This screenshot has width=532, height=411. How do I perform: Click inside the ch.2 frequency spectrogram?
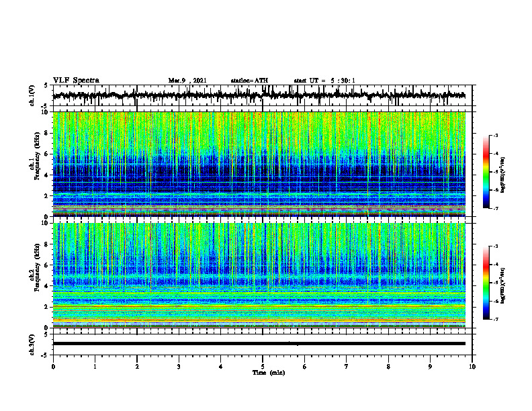pyautogui.click(x=259, y=275)
